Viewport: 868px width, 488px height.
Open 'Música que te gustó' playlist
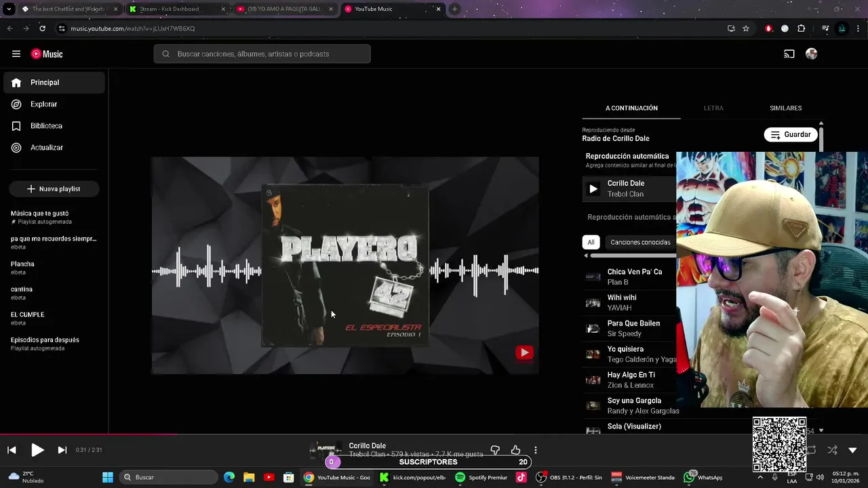point(54,217)
